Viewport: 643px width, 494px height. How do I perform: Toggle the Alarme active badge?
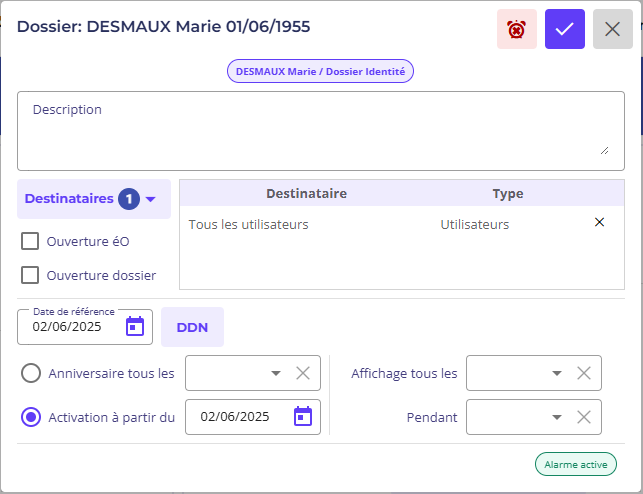point(576,464)
